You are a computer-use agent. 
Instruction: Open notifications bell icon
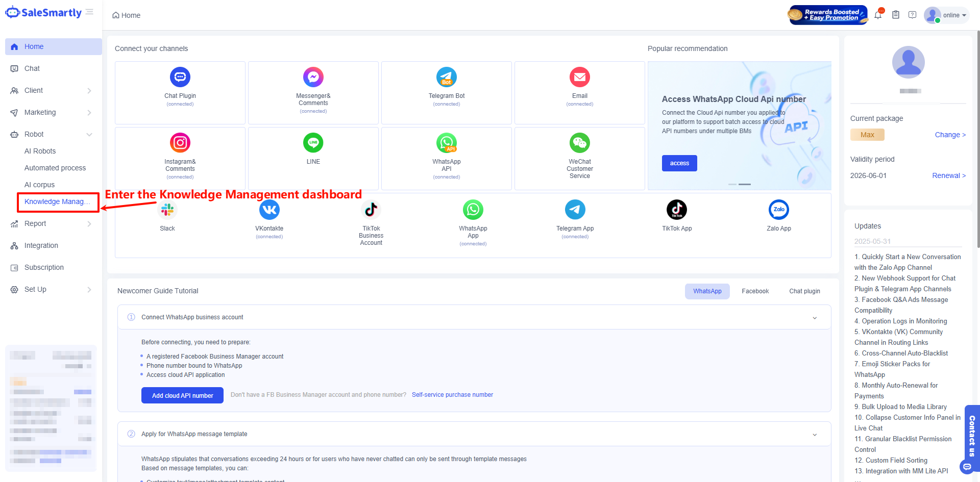click(x=878, y=15)
